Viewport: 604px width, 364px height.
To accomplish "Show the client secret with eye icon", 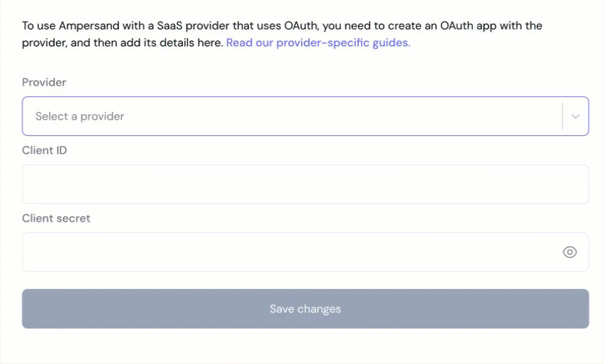I will pos(570,252).
